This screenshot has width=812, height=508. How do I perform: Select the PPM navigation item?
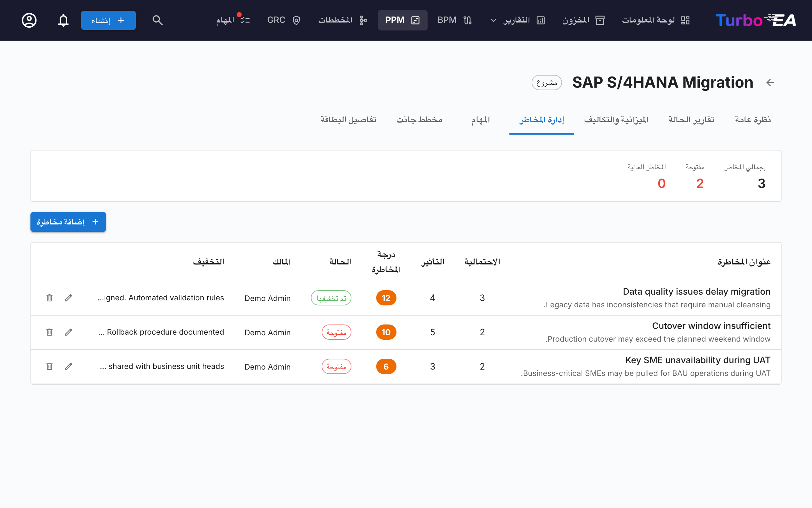[403, 20]
